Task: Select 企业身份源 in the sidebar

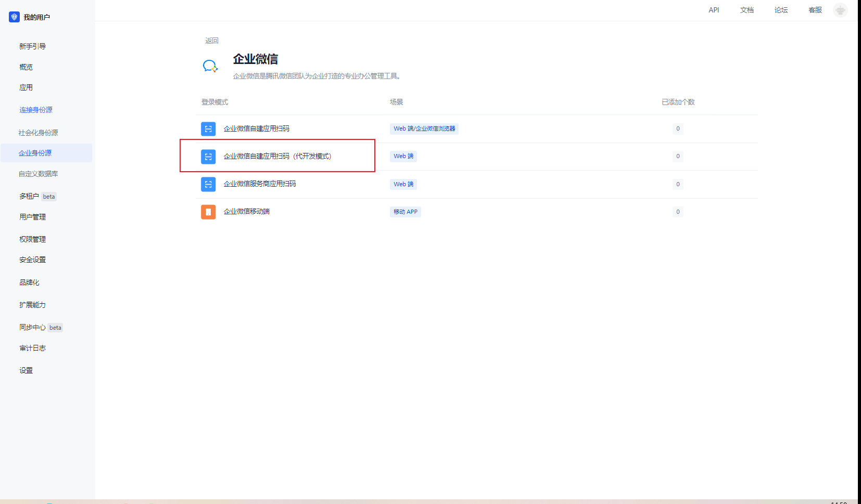Action: click(35, 153)
